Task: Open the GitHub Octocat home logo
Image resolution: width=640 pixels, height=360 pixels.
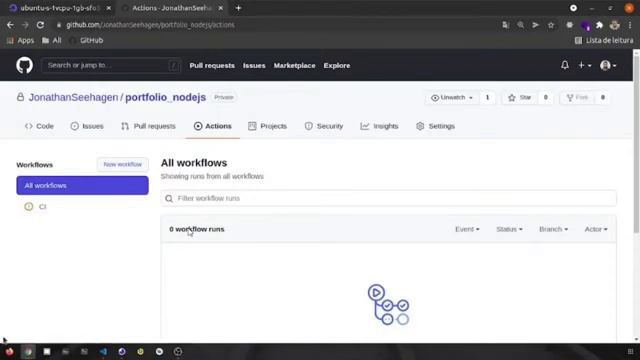Action: coord(24,65)
